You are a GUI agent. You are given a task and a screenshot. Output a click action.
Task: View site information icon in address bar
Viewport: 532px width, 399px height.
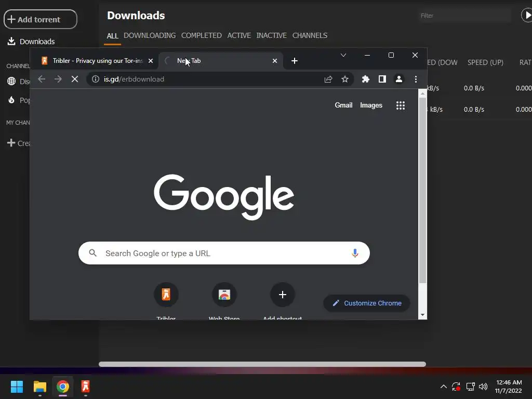[96, 79]
